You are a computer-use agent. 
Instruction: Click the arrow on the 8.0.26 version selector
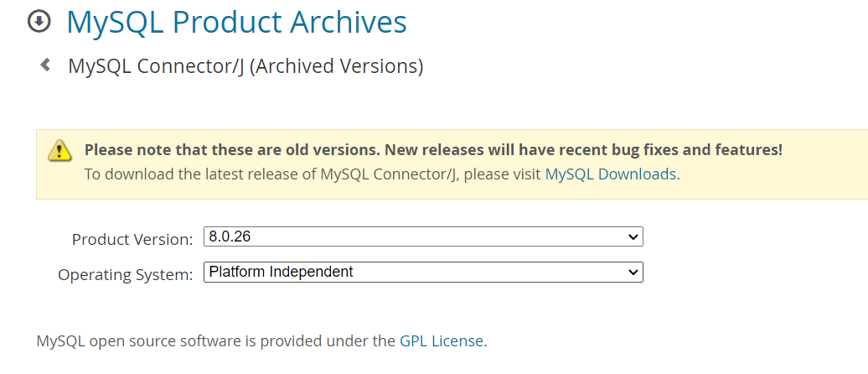click(633, 237)
